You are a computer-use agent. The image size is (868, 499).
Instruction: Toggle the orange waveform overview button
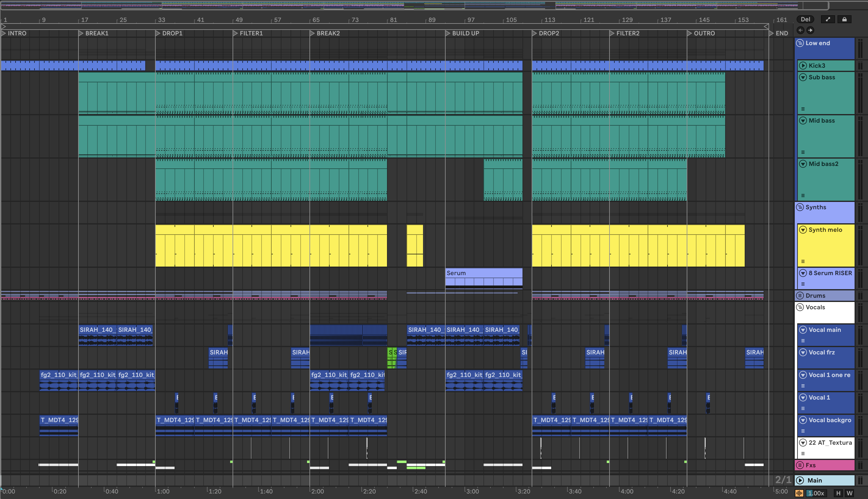(x=799, y=493)
